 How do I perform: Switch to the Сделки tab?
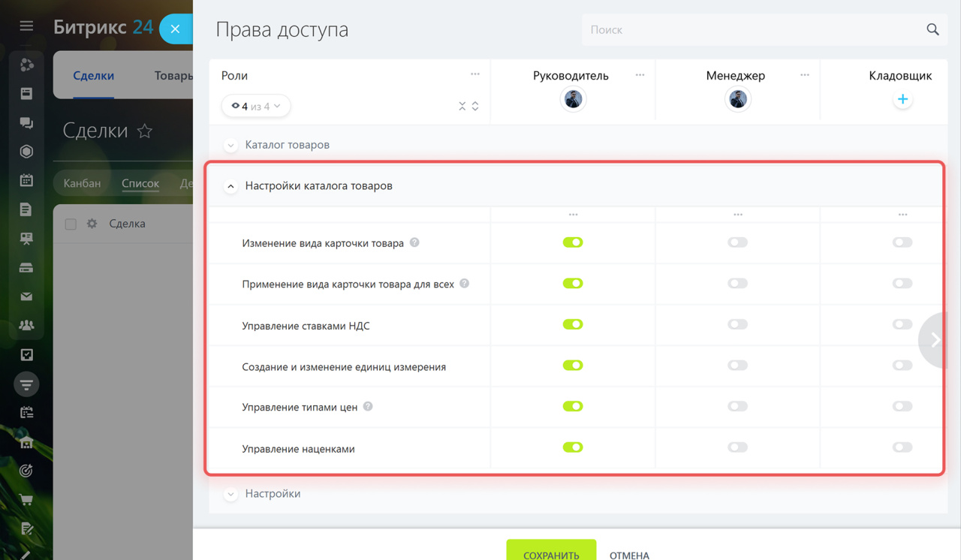point(94,76)
